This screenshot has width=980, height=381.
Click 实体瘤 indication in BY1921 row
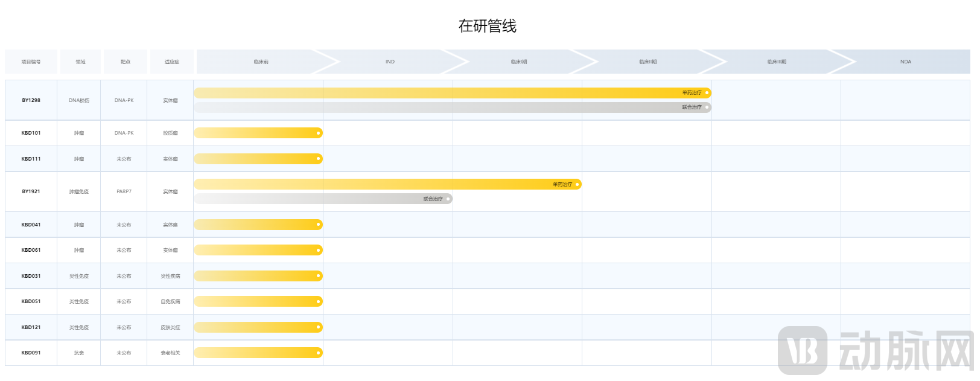tap(170, 191)
